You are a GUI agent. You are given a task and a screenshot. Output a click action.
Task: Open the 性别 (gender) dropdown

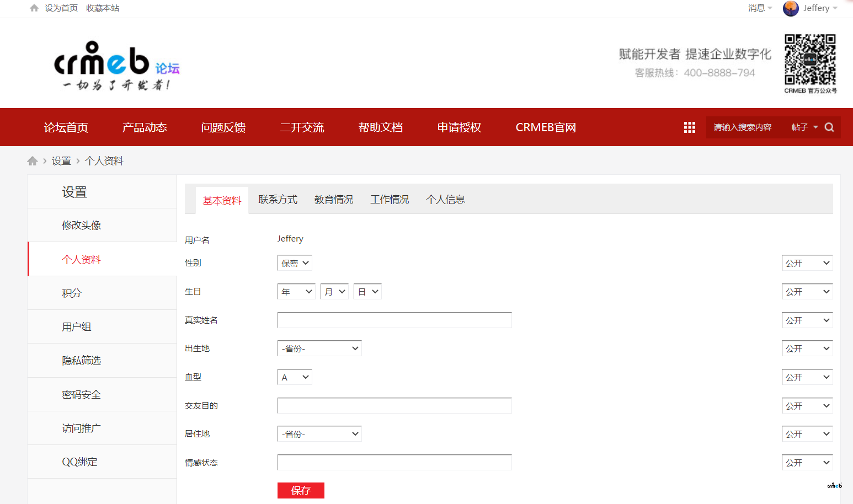[294, 262]
